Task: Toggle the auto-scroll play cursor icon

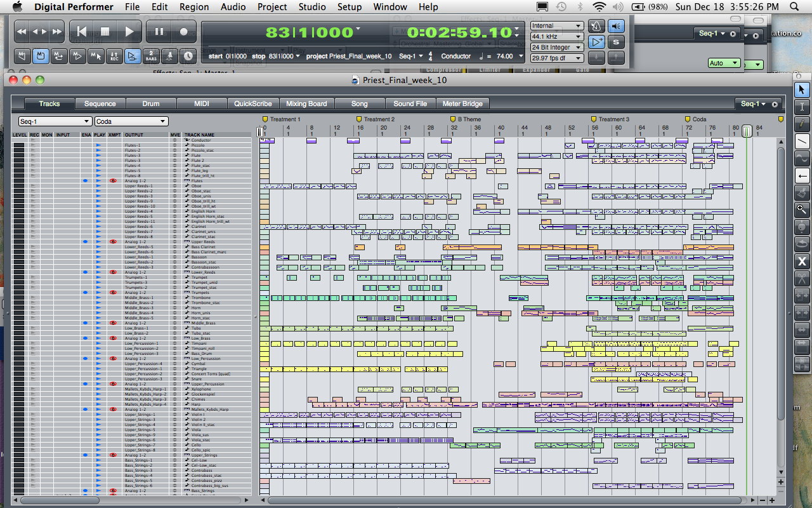Action: point(596,42)
